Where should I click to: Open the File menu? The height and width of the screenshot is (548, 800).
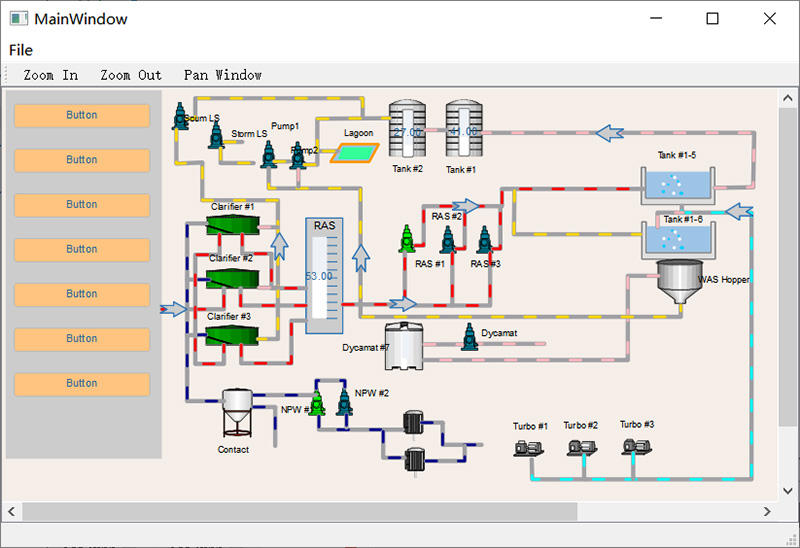[x=21, y=50]
